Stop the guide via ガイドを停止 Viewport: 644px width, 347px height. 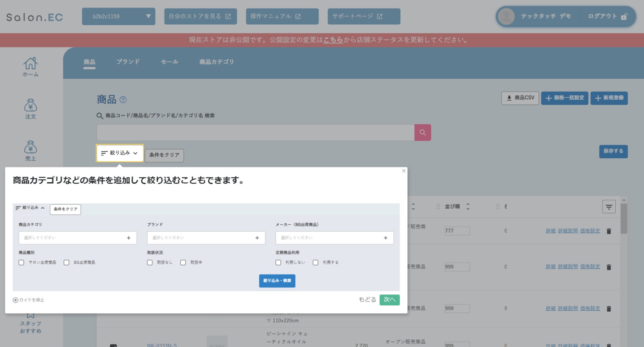pos(28,300)
